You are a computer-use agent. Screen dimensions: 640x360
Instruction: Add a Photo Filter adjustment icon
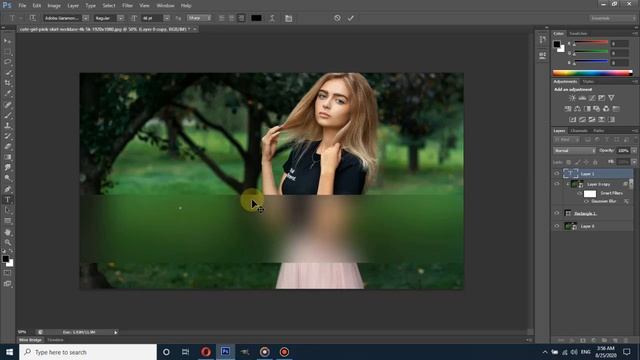[596, 109]
